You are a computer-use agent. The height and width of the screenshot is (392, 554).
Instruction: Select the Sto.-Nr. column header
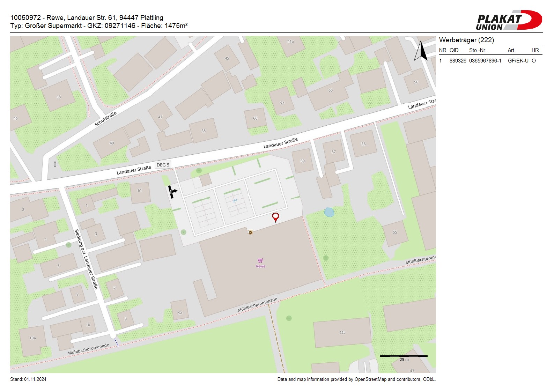[x=478, y=50]
